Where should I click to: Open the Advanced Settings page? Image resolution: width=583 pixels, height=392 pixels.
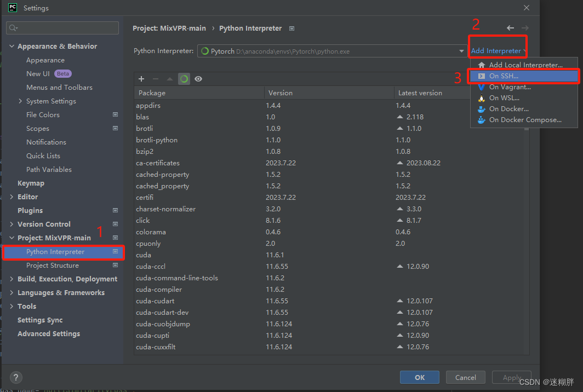click(49, 333)
